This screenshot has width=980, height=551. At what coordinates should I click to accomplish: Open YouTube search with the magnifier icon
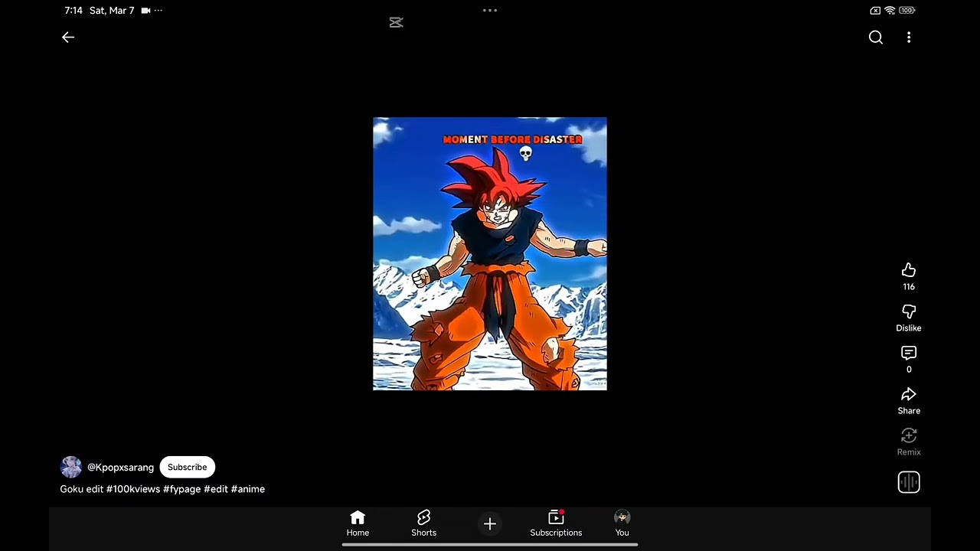point(876,37)
